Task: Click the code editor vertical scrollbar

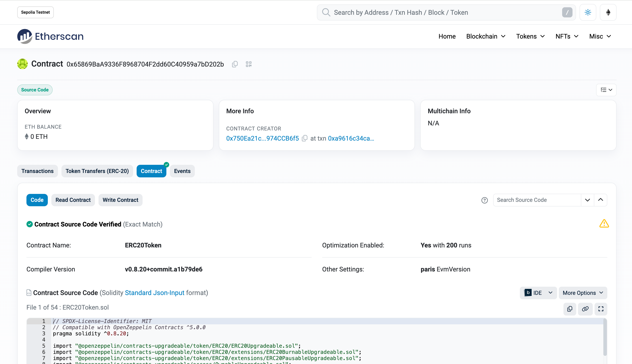Action: point(605,338)
